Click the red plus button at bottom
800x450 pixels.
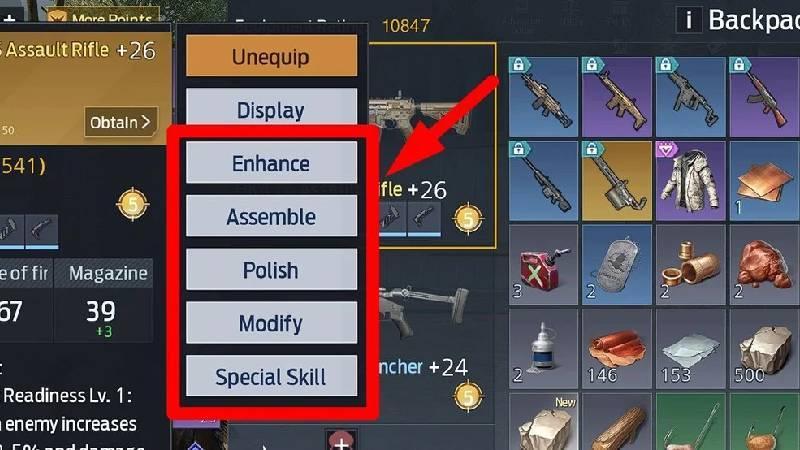pos(341,440)
